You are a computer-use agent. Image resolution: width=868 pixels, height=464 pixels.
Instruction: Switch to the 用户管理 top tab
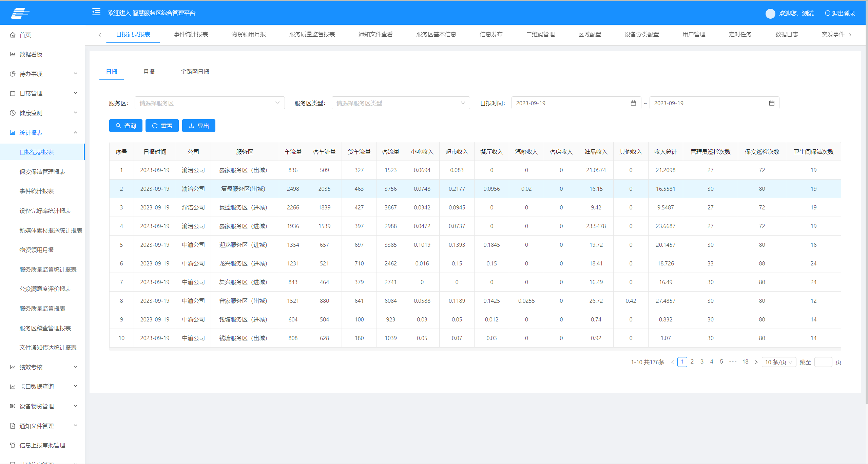pyautogui.click(x=694, y=34)
